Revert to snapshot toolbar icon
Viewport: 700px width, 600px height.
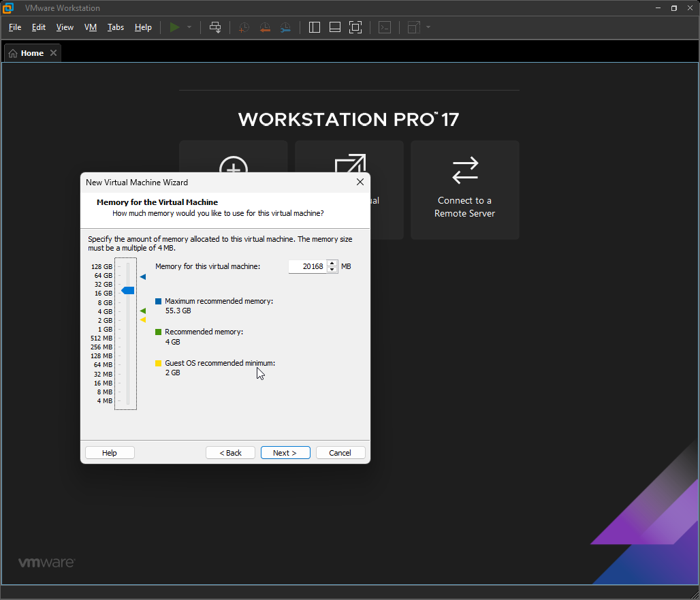(265, 27)
